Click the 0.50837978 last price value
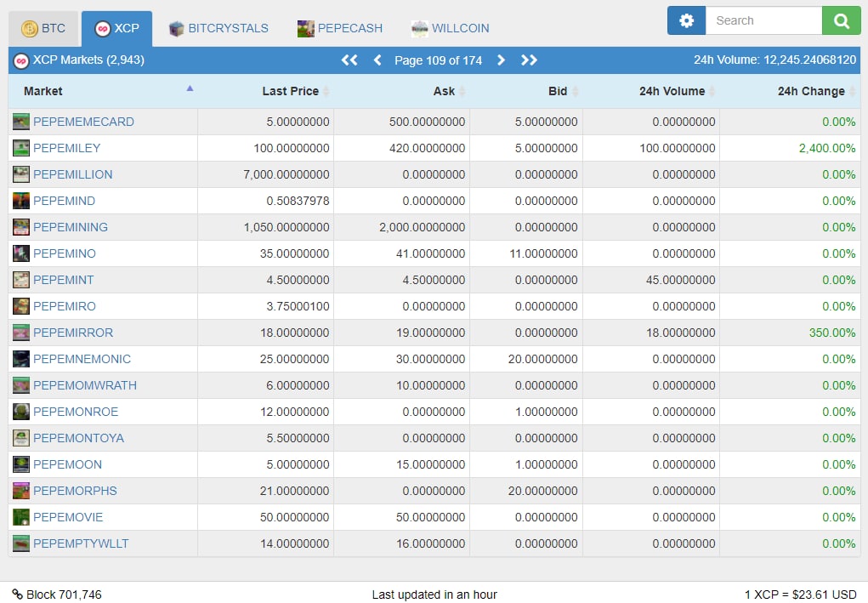The height and width of the screenshot is (603, 868). [298, 201]
